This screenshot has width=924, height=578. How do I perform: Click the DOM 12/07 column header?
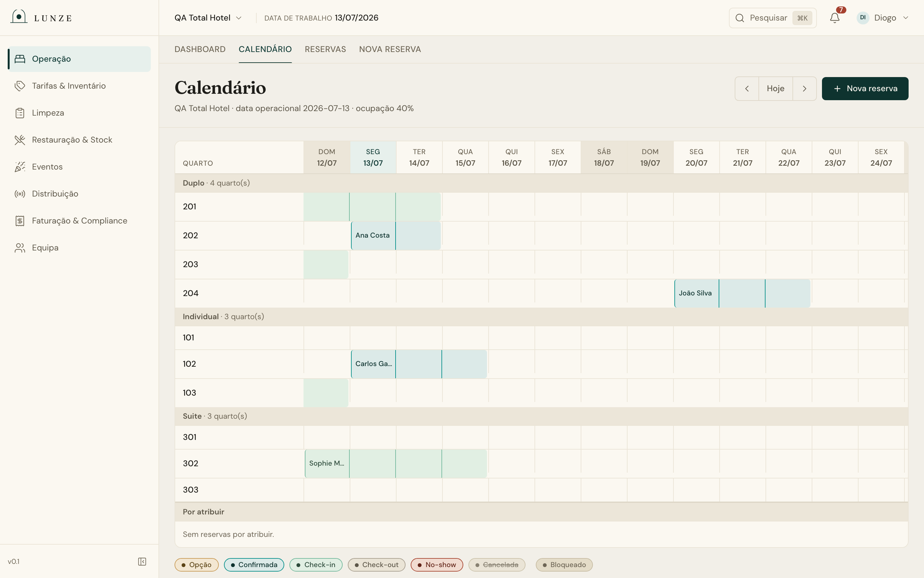coord(327,157)
